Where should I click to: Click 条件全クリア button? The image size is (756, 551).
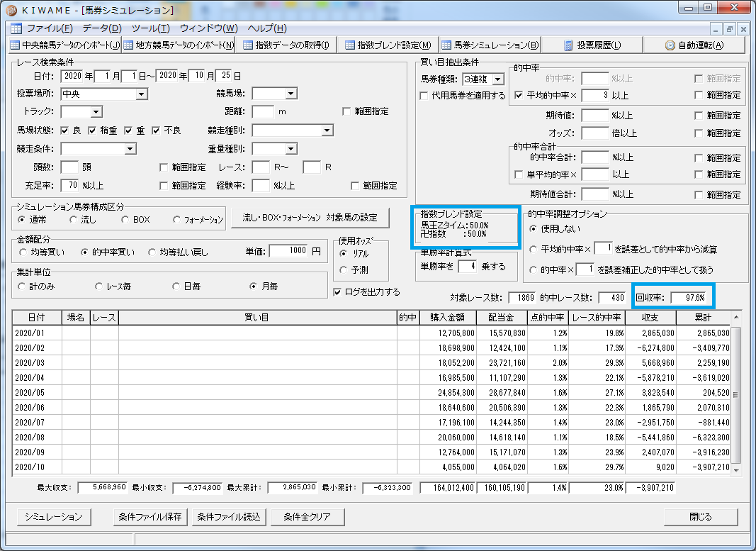click(307, 517)
